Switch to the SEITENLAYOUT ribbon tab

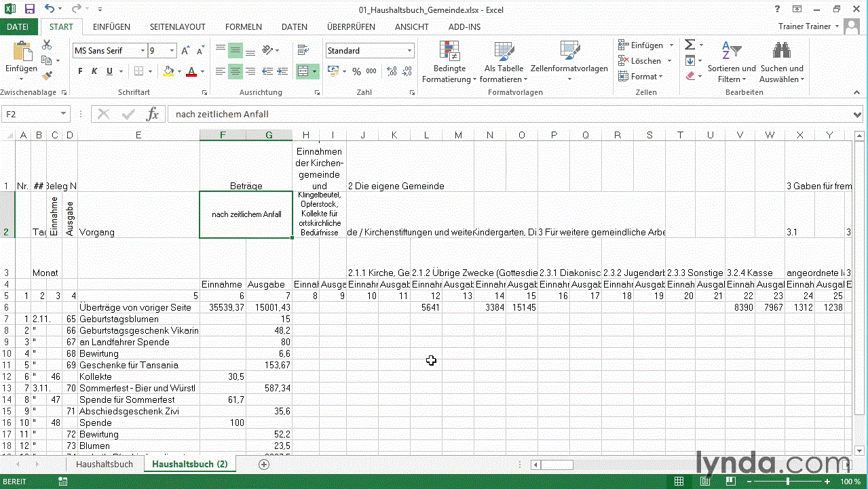[177, 27]
